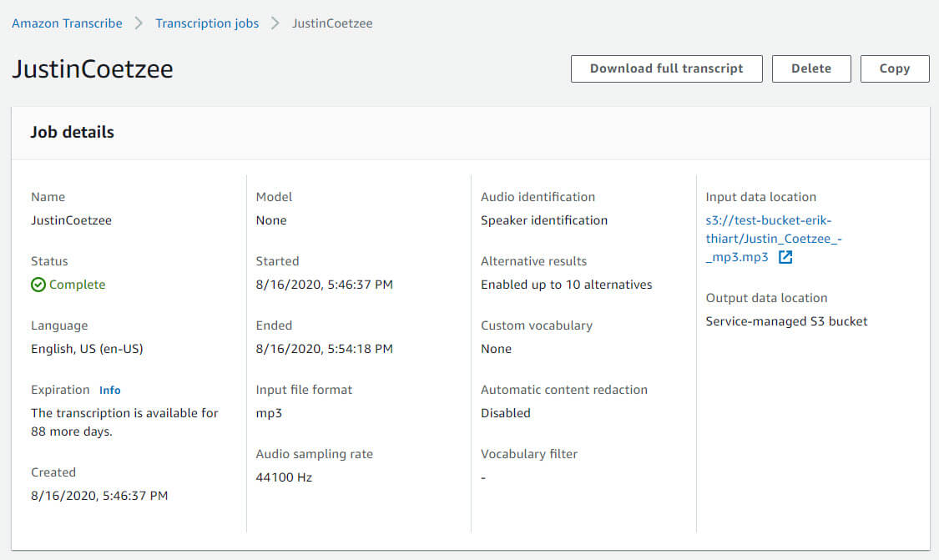Viewport: 939px width, 560px height.
Task: Open the Info link next to Expiration
Action: 109,390
